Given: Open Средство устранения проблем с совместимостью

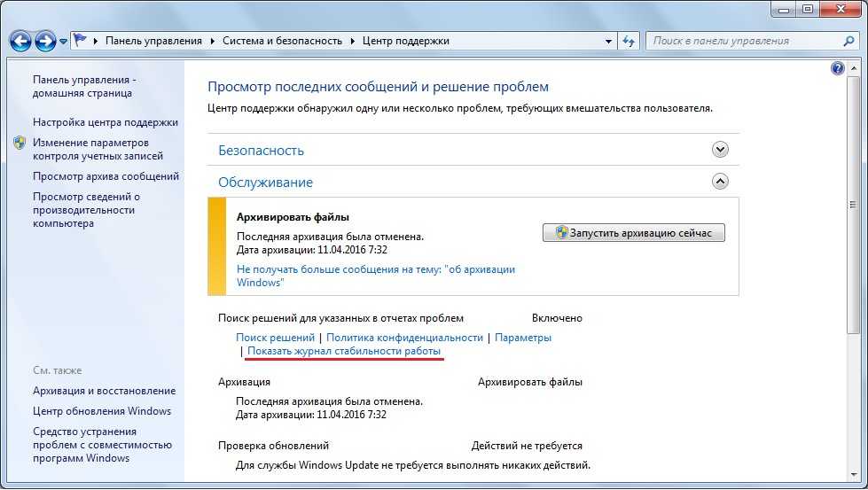Looking at the screenshot, I should [103, 445].
